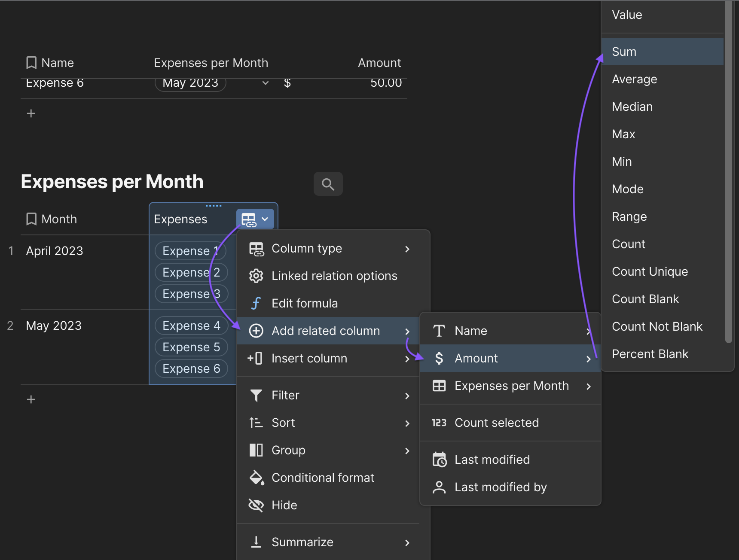Click the Last modified by person icon
Viewport: 739px width, 560px height.
pyautogui.click(x=439, y=487)
